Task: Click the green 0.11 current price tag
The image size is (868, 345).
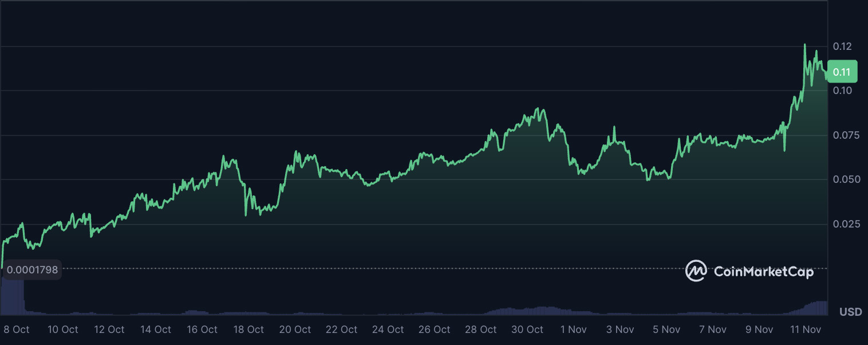Action: click(842, 72)
